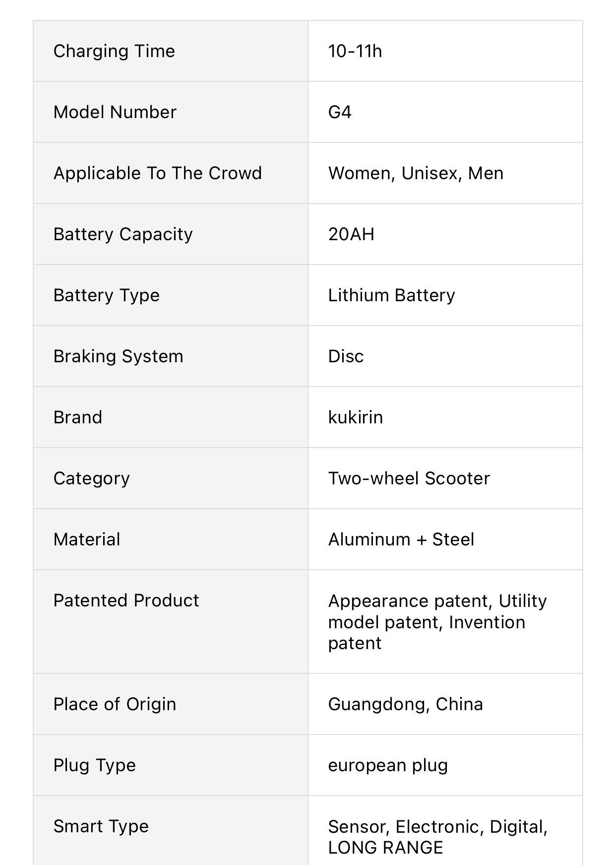Screen dimensions: 616x865
Task: Select the Patented Product label
Action: [126, 600]
